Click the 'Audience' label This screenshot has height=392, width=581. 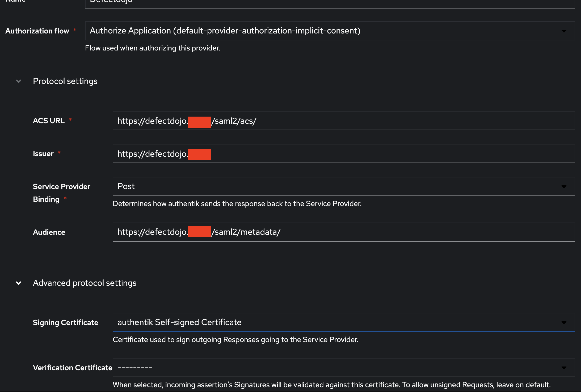[49, 232]
